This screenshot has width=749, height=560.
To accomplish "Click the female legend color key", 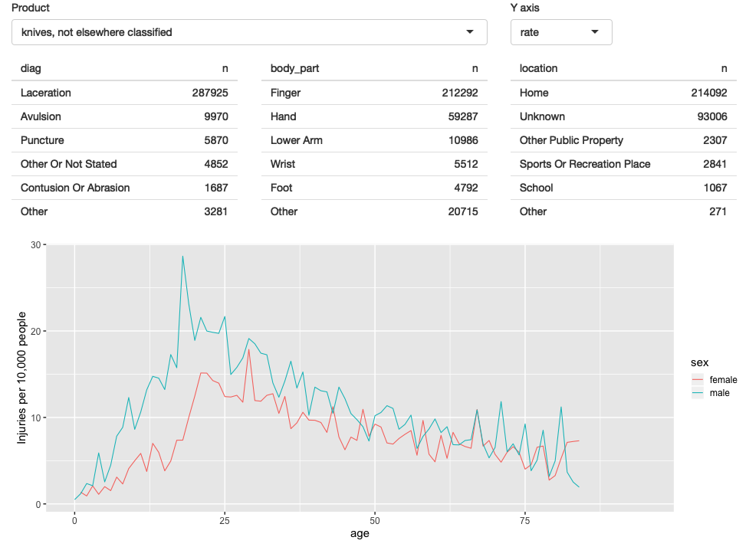I will click(697, 379).
